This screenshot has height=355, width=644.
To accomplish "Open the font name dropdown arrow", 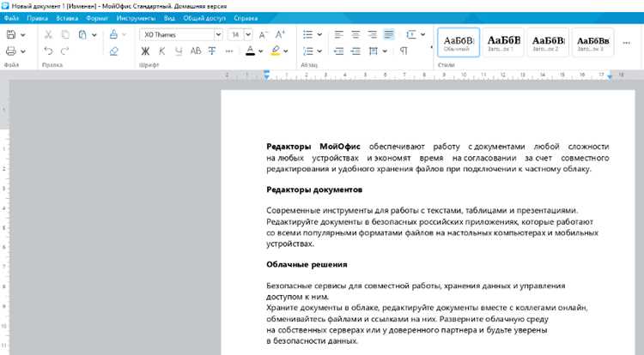I will [218, 35].
